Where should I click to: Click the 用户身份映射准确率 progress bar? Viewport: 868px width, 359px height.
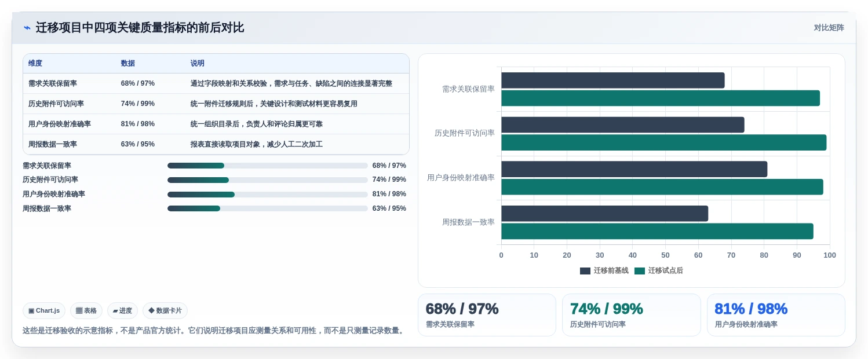coord(268,195)
